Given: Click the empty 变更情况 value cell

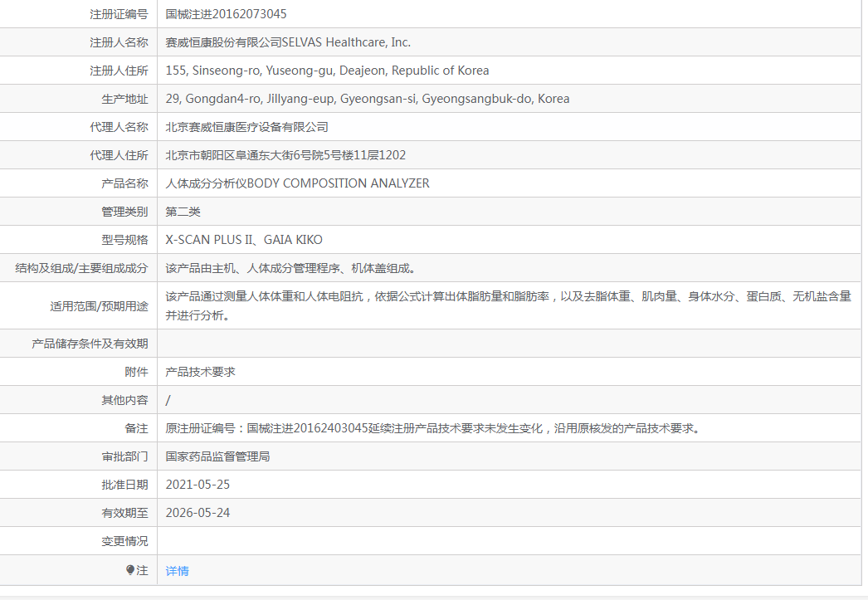Looking at the screenshot, I should 510,541.
